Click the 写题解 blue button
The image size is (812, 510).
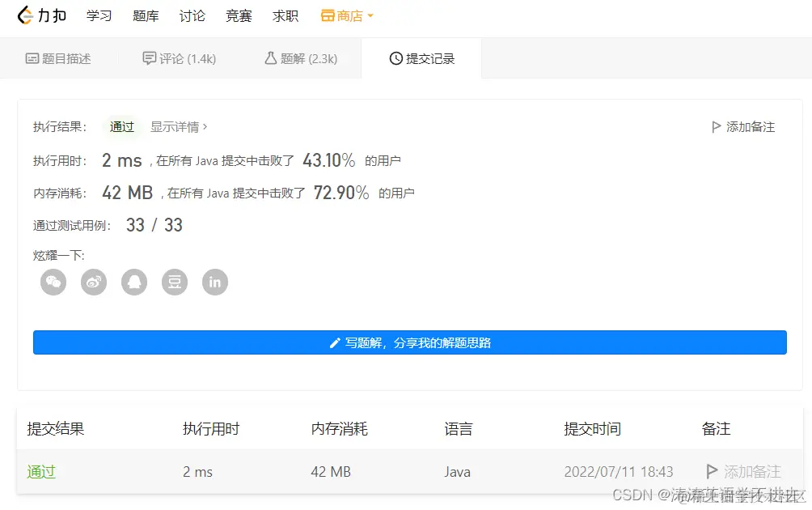(x=409, y=342)
